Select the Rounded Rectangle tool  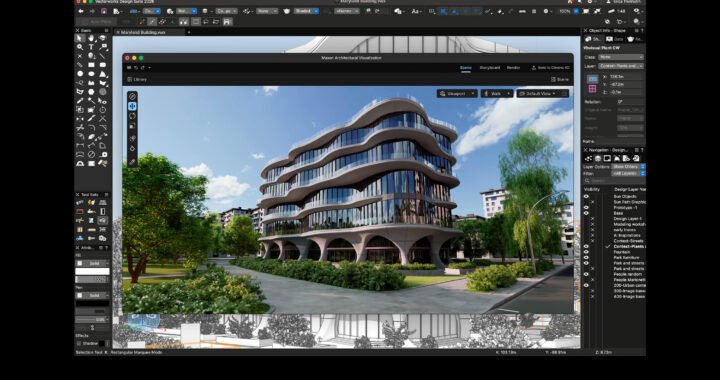point(103,65)
